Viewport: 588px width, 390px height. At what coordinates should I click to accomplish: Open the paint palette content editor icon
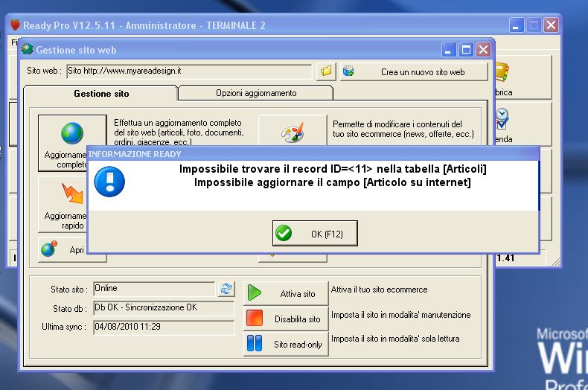[x=293, y=131]
